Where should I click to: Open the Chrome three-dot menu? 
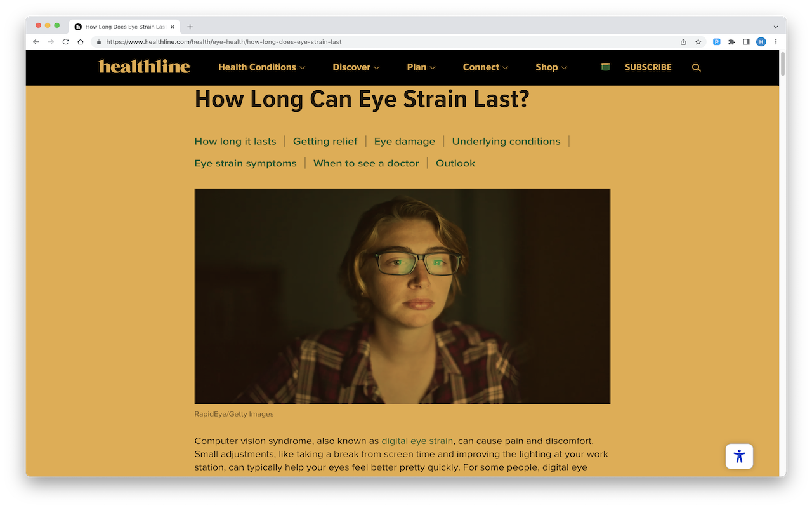[x=776, y=42]
